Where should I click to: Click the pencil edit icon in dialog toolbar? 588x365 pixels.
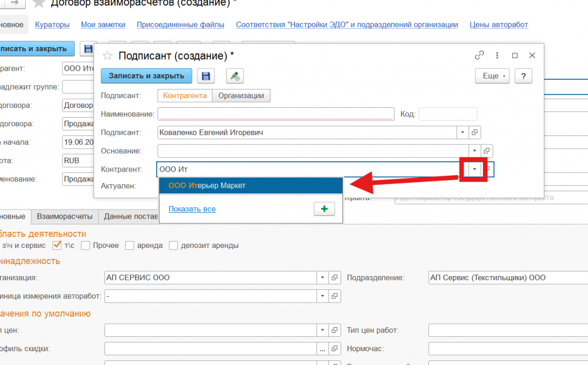click(x=235, y=76)
